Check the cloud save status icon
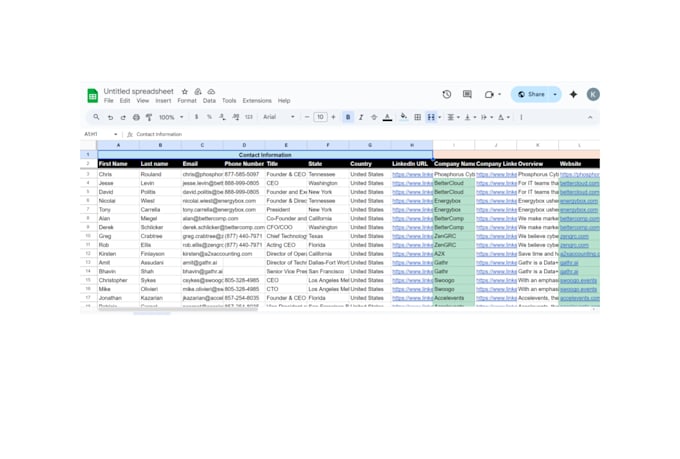680x459 pixels. pos(211,92)
